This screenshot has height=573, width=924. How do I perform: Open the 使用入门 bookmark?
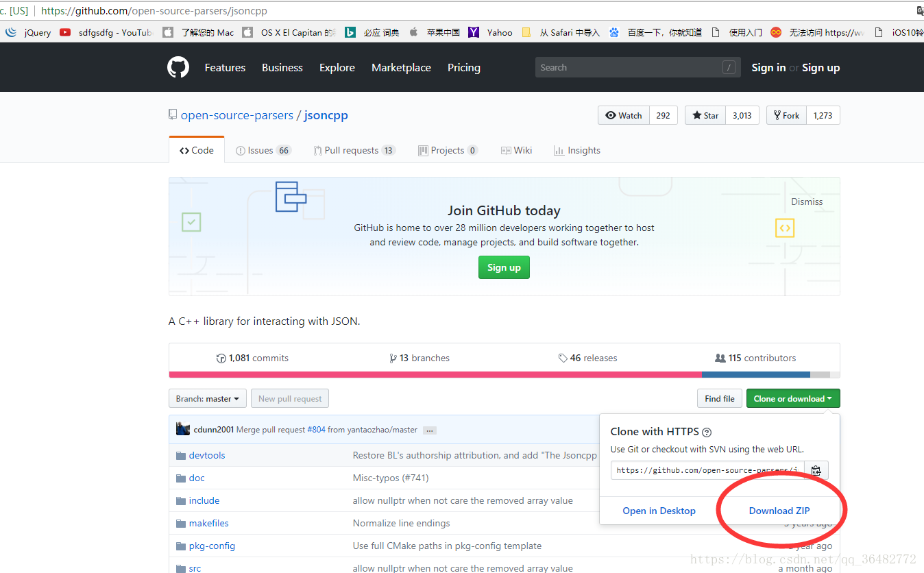click(737, 32)
